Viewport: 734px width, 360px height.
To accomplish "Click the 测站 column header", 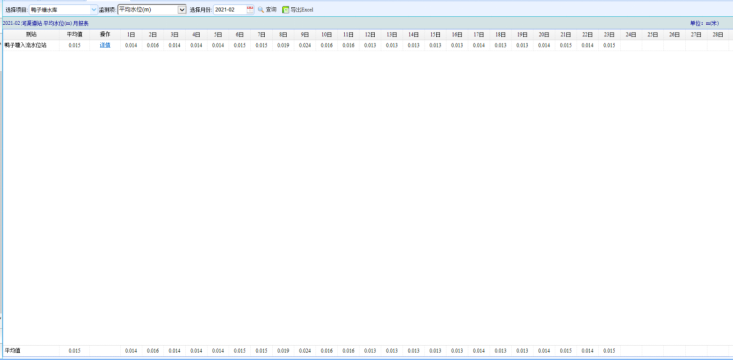I will click(31, 35).
